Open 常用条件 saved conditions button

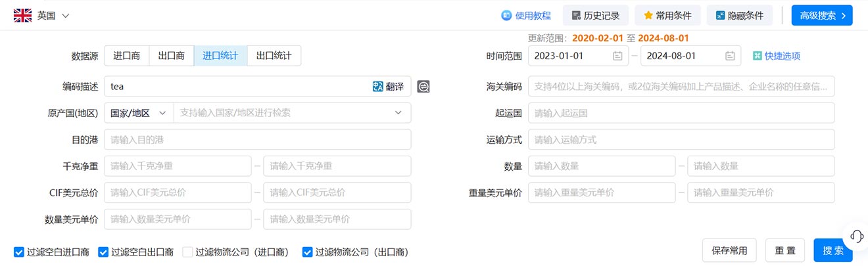667,15
